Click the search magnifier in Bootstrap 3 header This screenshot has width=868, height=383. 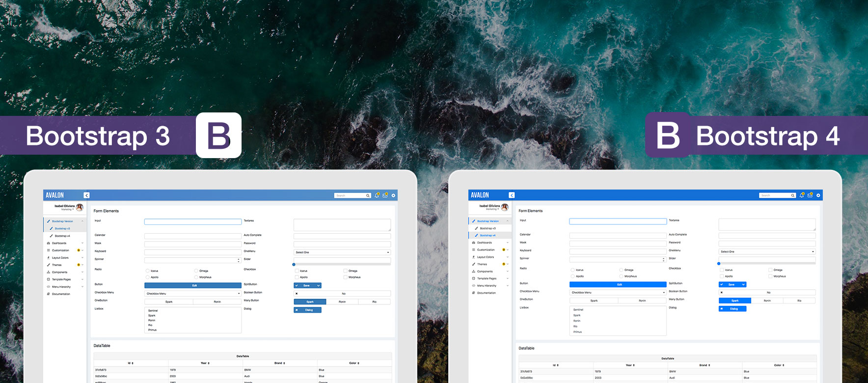368,195
